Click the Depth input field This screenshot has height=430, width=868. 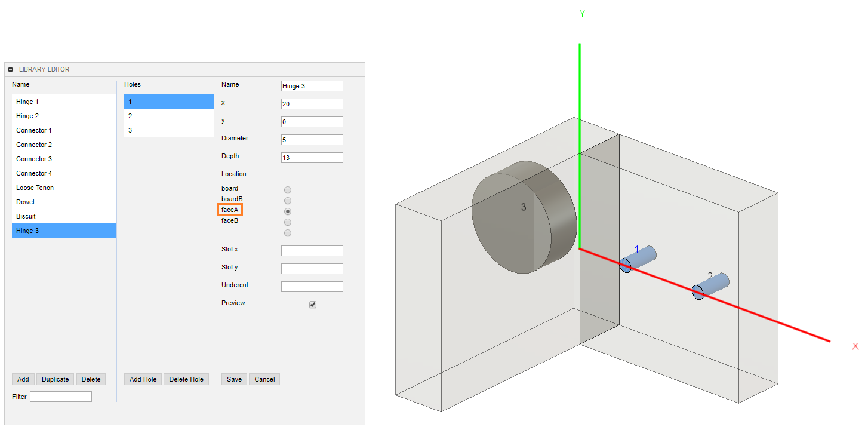[x=312, y=158]
